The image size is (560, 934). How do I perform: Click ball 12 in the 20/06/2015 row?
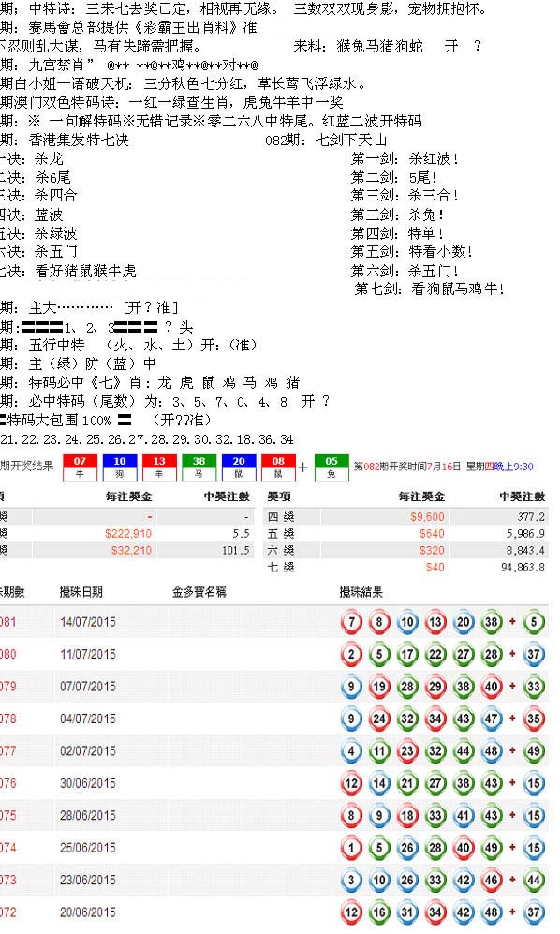coord(351,912)
